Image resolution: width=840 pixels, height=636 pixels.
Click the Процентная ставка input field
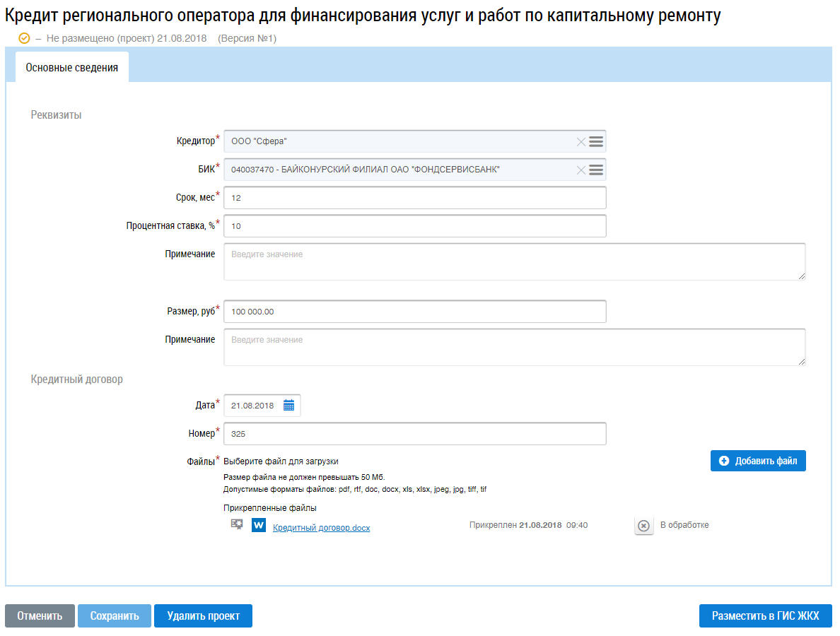[x=414, y=226]
